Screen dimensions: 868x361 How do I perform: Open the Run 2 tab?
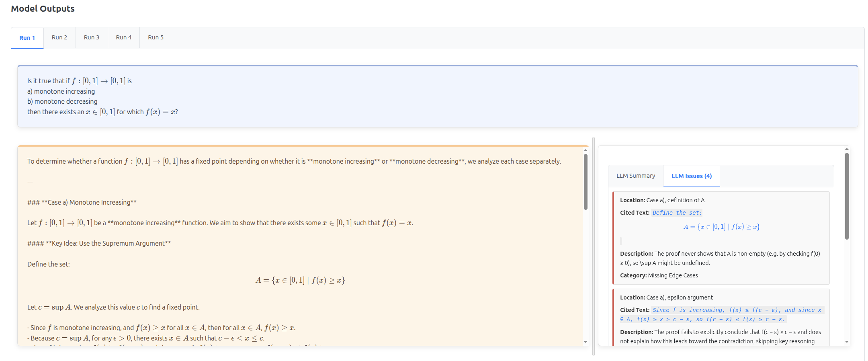tap(59, 38)
